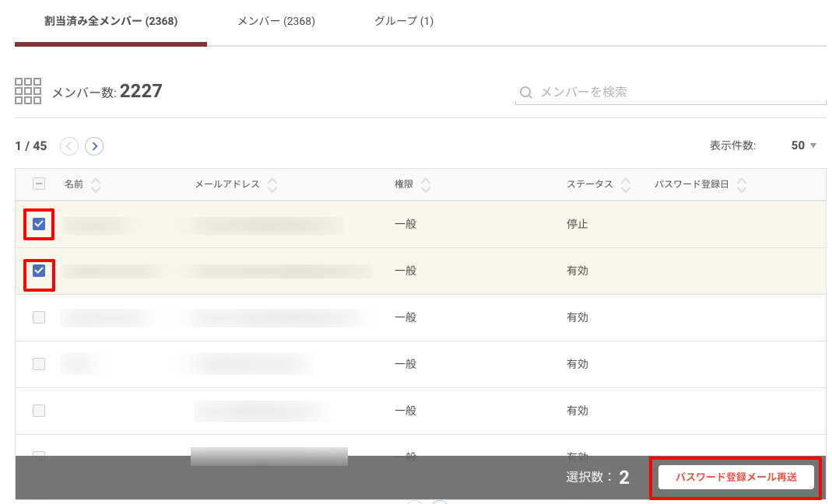832x504 pixels.
Task: Uncheck the second selected member row
Action: coord(39,271)
